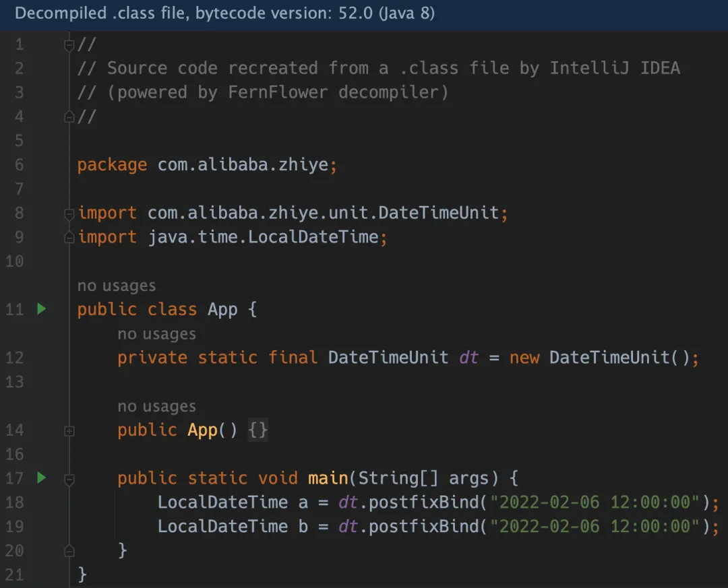Collapse imports from the end marker on line 9

69,238
